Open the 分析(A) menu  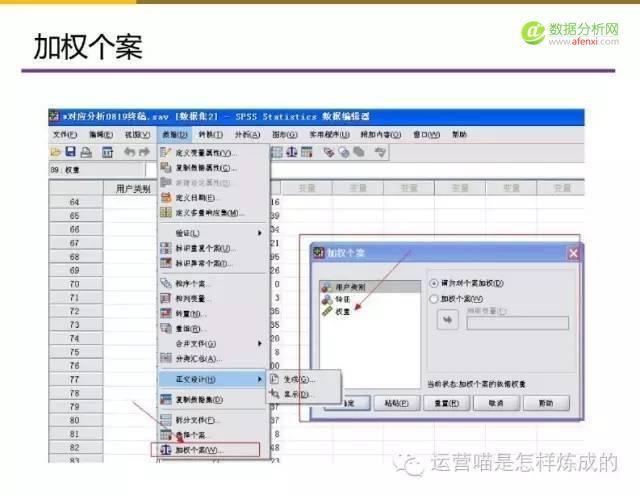coord(247,134)
